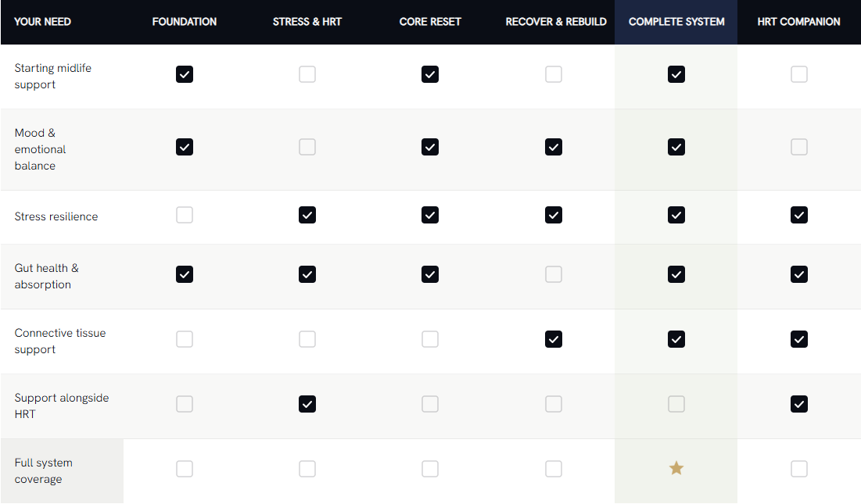Check Foundation box for Stress resilience row
This screenshot has height=504, width=861.
click(x=185, y=215)
